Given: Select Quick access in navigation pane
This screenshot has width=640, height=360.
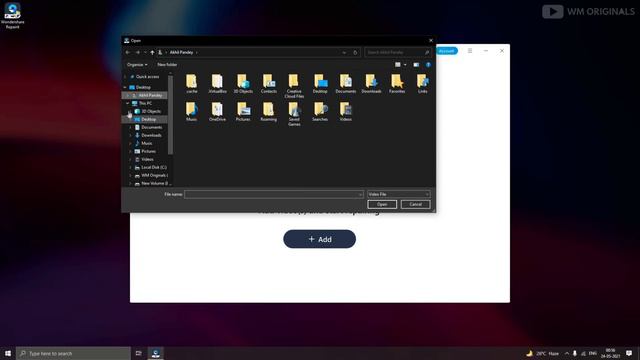Looking at the screenshot, I should (147, 77).
